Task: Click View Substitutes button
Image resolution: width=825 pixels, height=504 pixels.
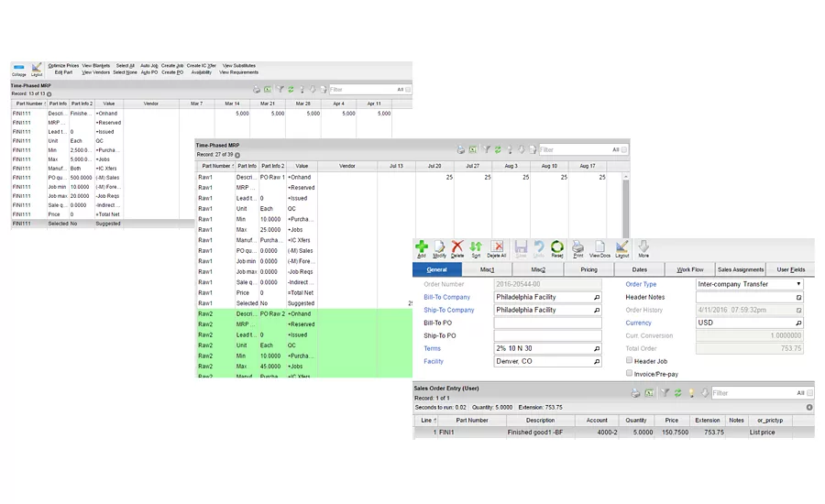Action: tap(239, 66)
